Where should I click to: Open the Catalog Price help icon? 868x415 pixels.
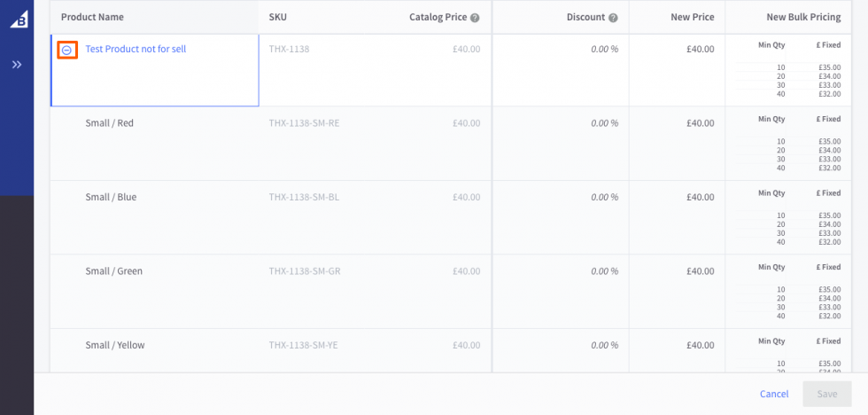[475, 18]
